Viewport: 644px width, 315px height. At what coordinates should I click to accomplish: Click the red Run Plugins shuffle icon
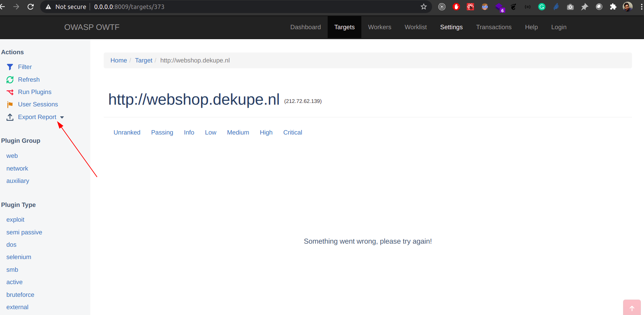10,92
